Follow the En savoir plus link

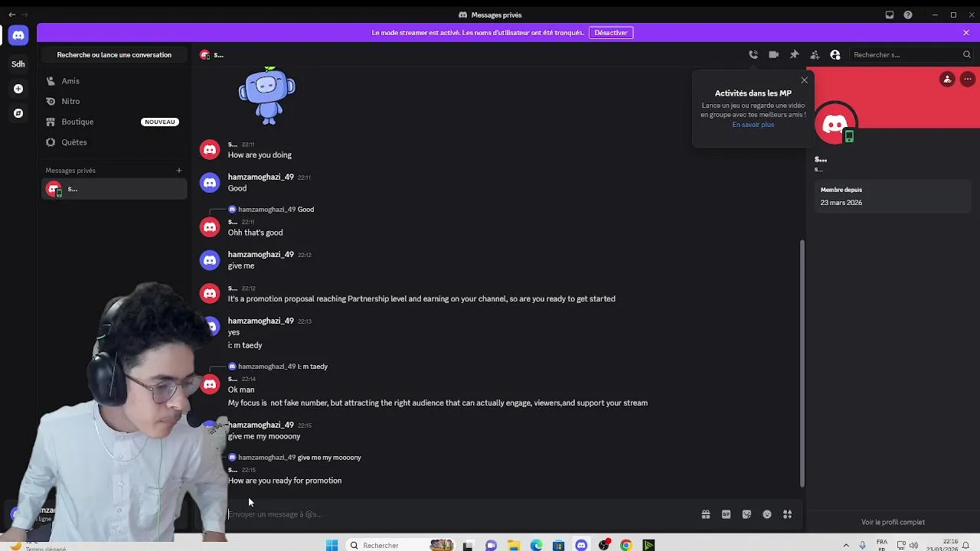coord(753,125)
